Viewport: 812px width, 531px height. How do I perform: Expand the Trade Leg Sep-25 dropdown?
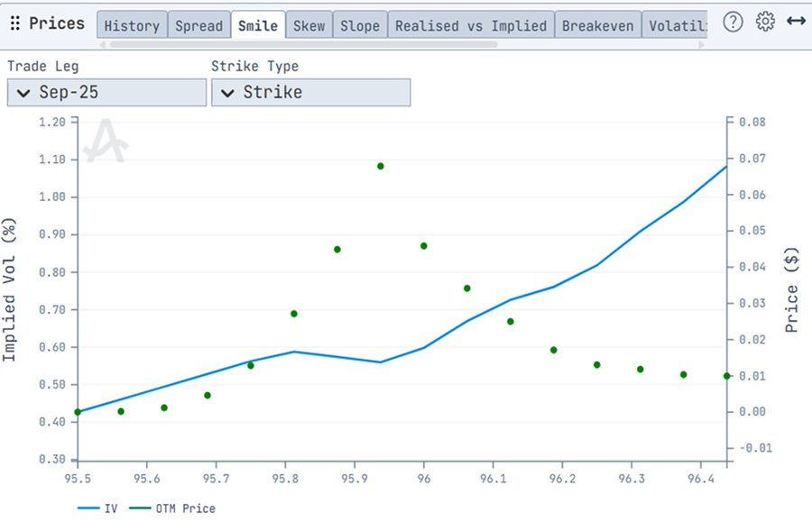pyautogui.click(x=106, y=93)
